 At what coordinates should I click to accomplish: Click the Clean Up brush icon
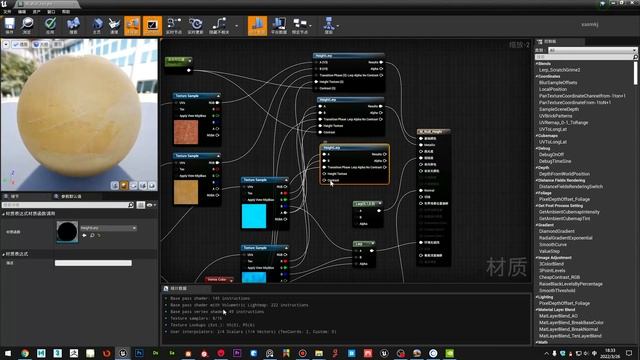[114, 25]
